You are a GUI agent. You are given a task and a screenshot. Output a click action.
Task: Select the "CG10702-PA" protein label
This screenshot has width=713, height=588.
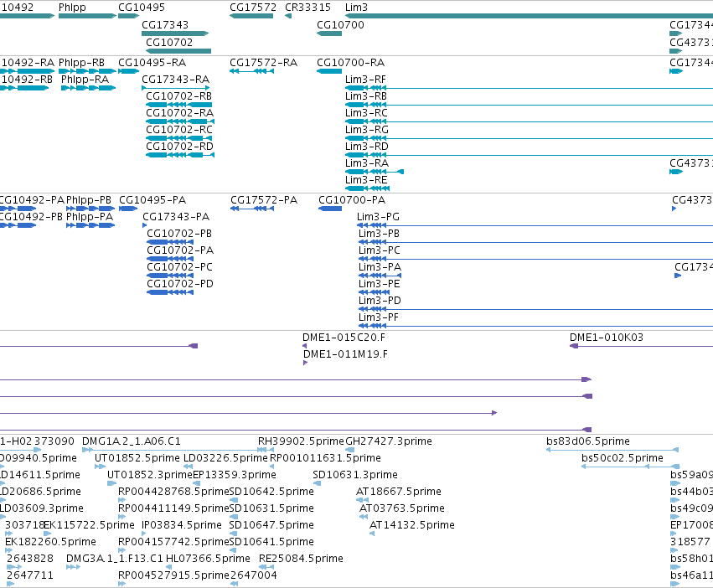pos(180,250)
